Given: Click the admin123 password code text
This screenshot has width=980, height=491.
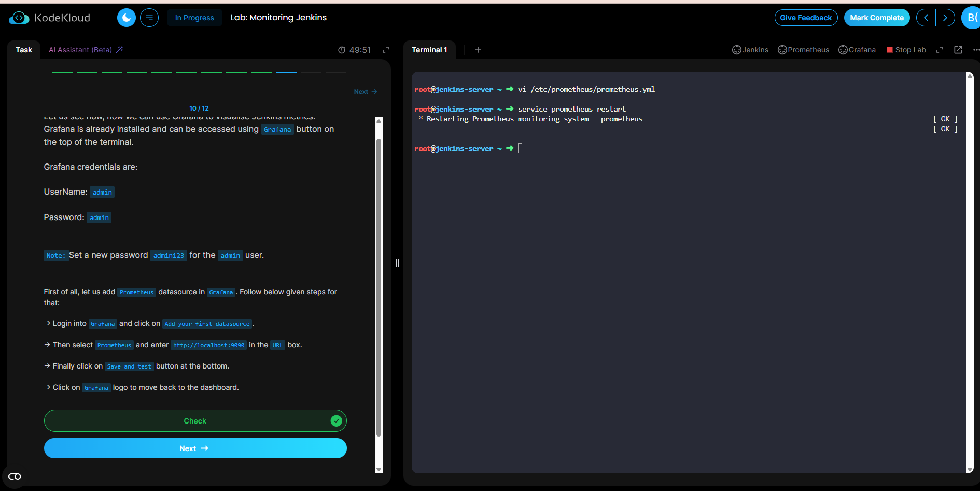Looking at the screenshot, I should [x=169, y=255].
